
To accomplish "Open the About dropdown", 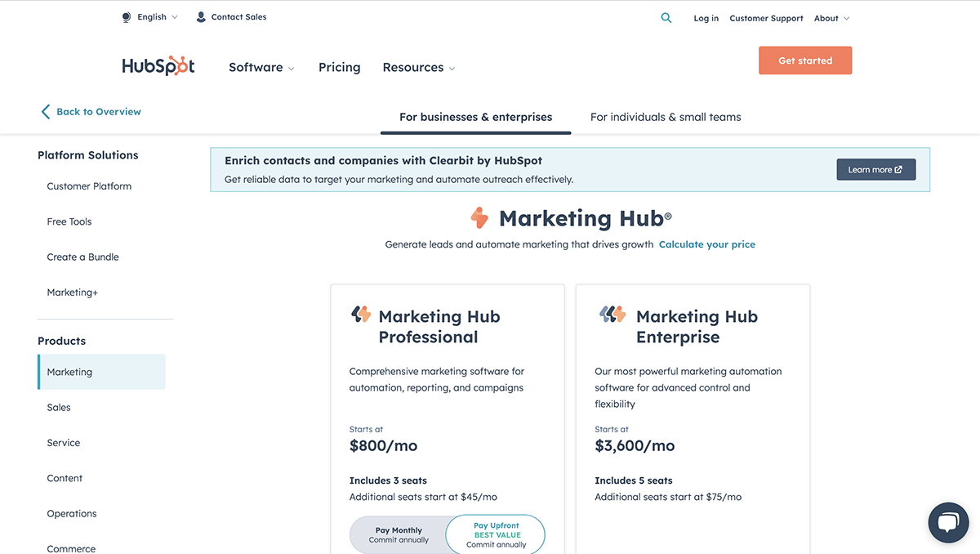I will click(831, 18).
